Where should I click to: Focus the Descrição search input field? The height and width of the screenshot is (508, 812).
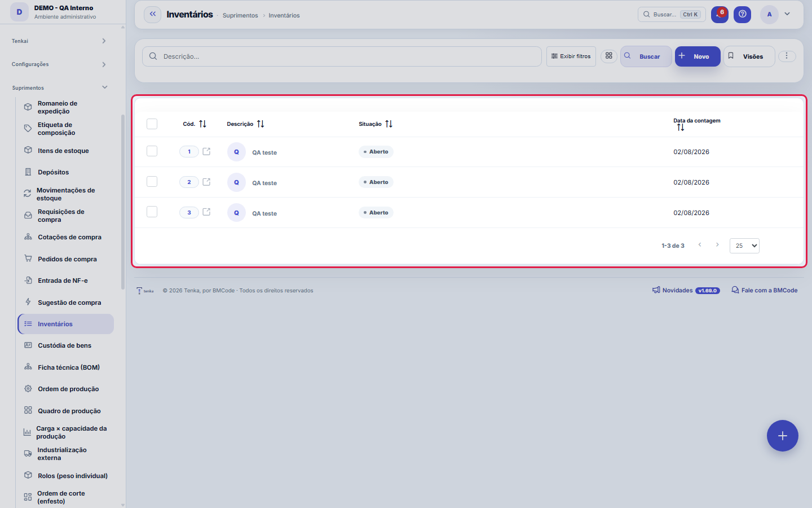[x=342, y=56]
